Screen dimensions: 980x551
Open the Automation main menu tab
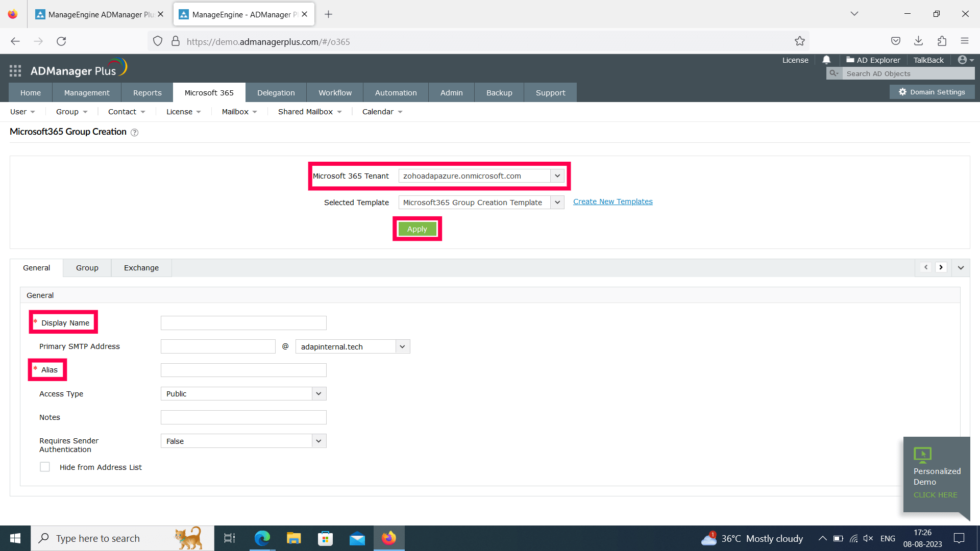[396, 93]
